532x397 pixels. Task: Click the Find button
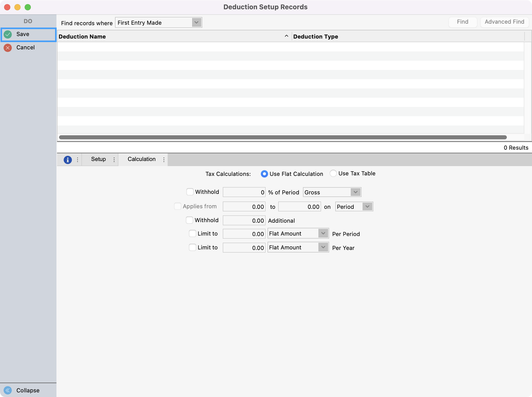462,22
